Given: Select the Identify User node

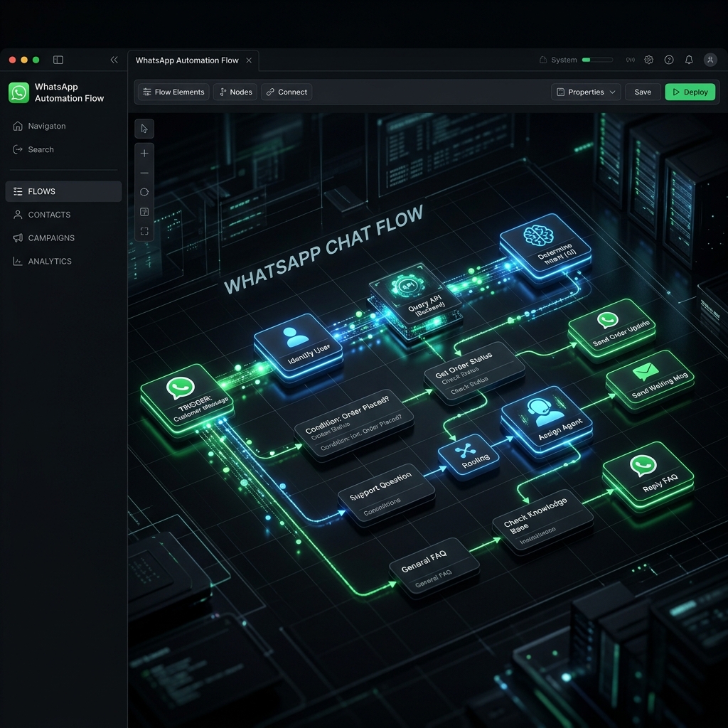Looking at the screenshot, I should [299, 347].
